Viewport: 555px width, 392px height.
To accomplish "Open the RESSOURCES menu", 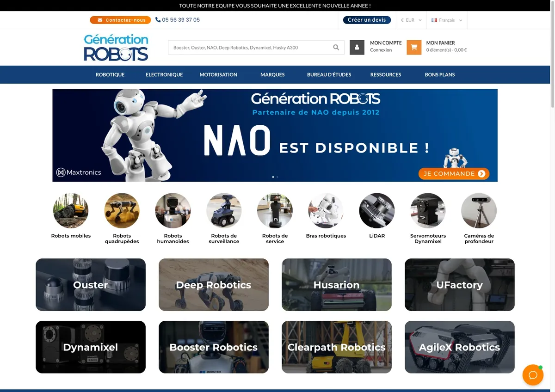I will click(386, 74).
